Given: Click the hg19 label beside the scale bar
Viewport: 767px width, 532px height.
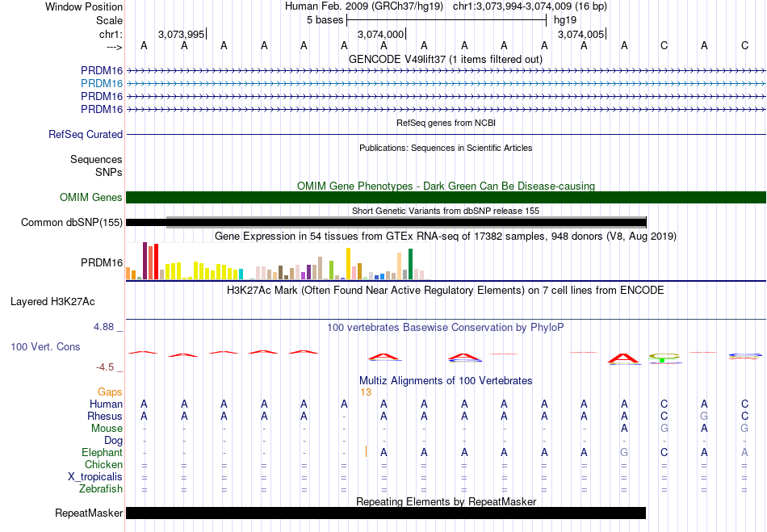Looking at the screenshot, I should [565, 20].
